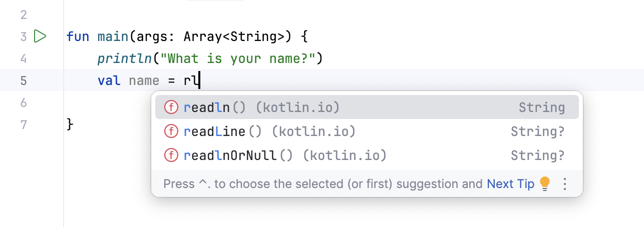Click the green Run gutter icon beside main

point(40,36)
